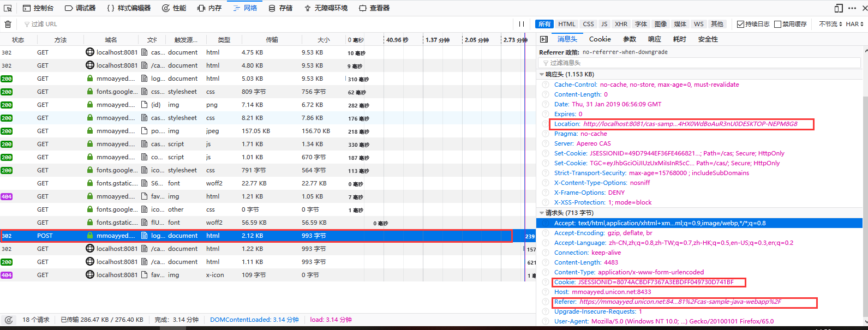Click help icon beside Content-Length response header
The height and width of the screenshot is (330, 868).
pos(545,94)
